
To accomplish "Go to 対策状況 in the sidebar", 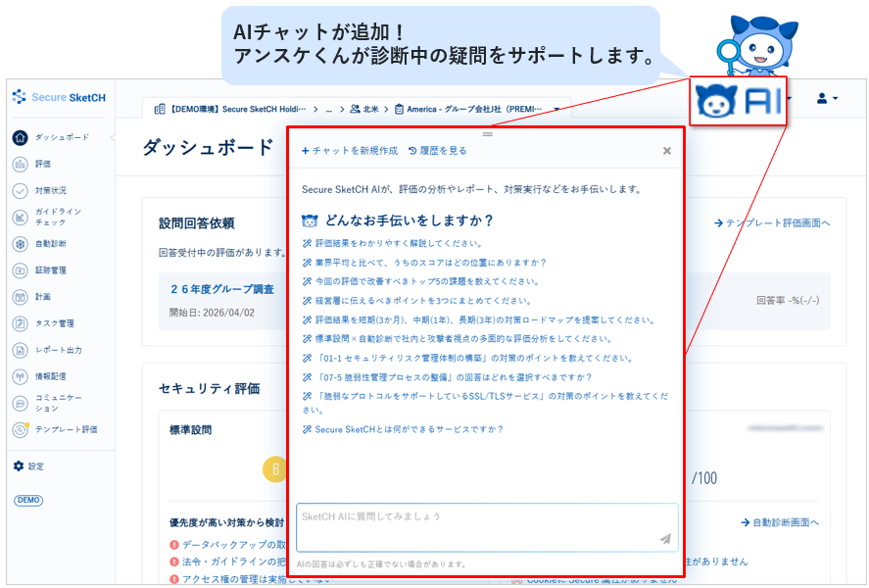I will coord(21,190).
